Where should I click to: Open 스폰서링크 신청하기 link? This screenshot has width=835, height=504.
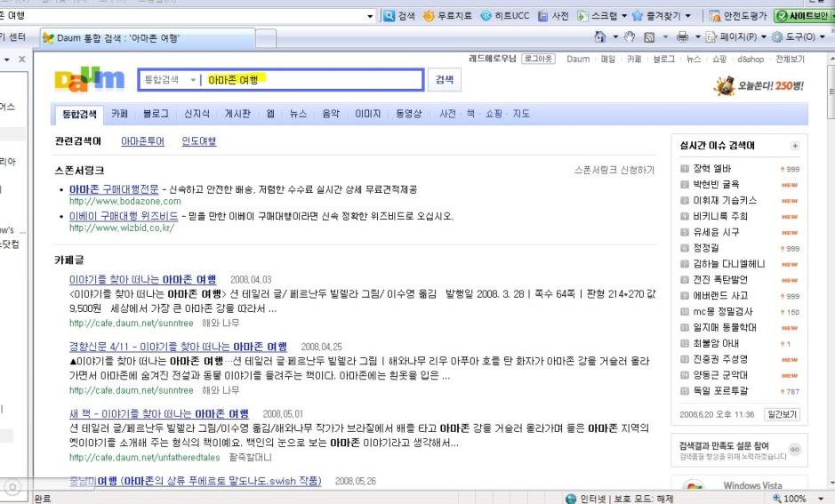(x=614, y=170)
